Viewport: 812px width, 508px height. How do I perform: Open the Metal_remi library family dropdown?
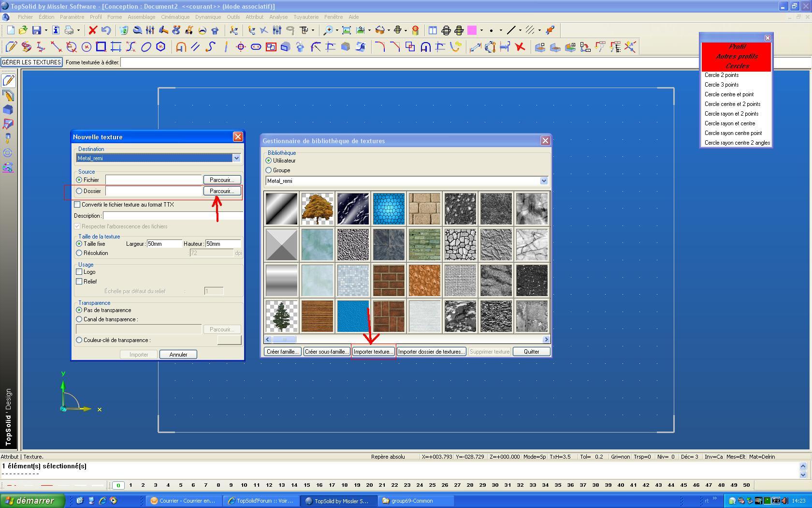pos(544,181)
